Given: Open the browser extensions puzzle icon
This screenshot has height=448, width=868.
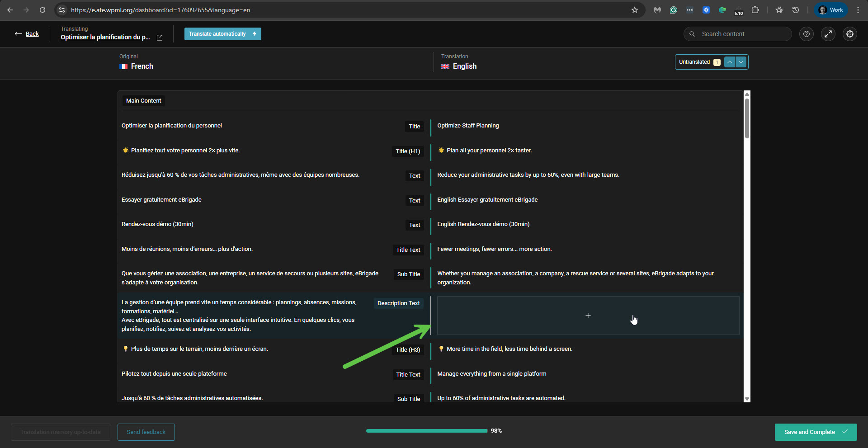Looking at the screenshot, I should point(755,10).
